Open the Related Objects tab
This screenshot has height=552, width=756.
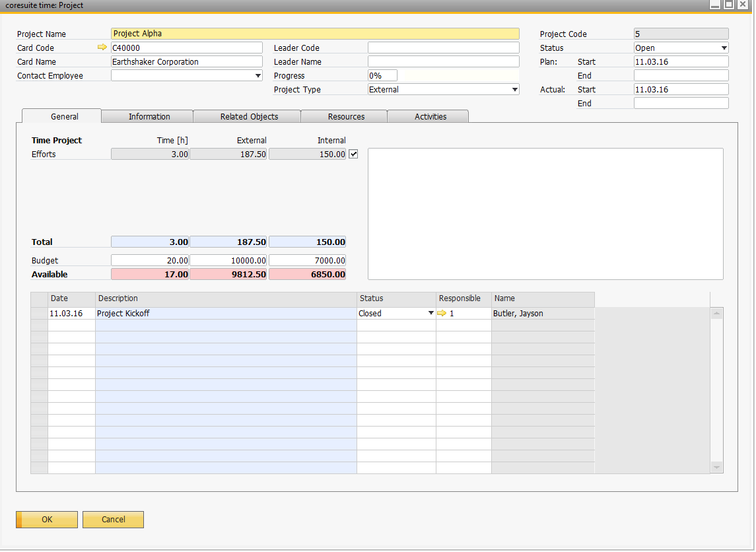click(x=249, y=116)
